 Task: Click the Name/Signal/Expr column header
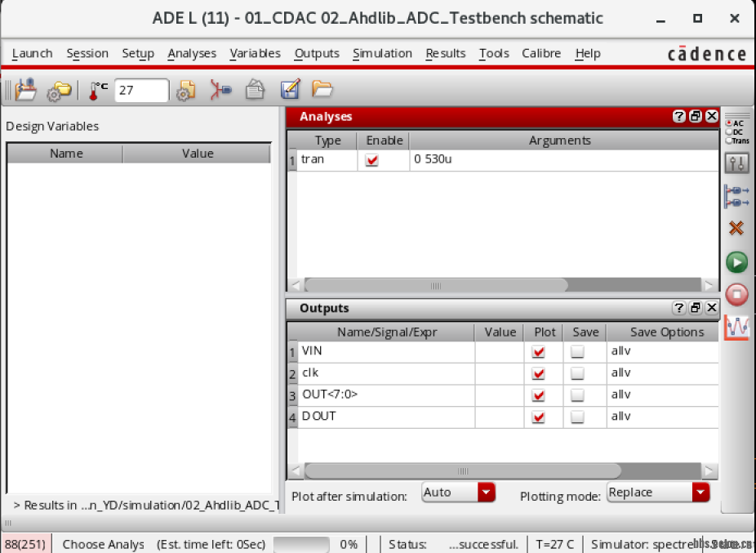[386, 332]
